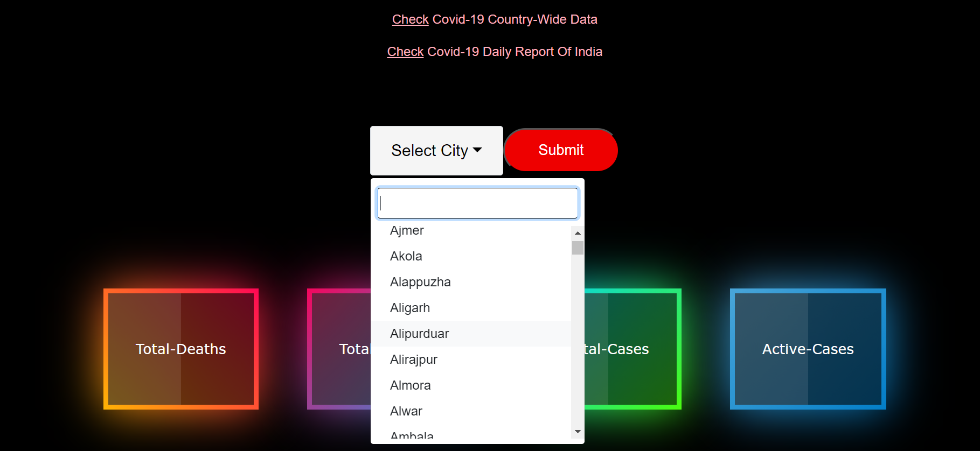The height and width of the screenshot is (451, 980).
Task: Select Alappuzha from the list
Action: (420, 282)
